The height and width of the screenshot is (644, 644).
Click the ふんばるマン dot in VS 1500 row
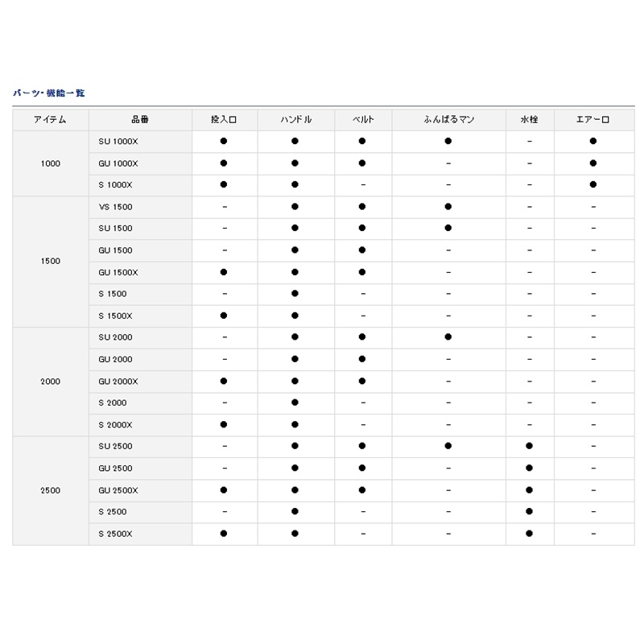(448, 207)
